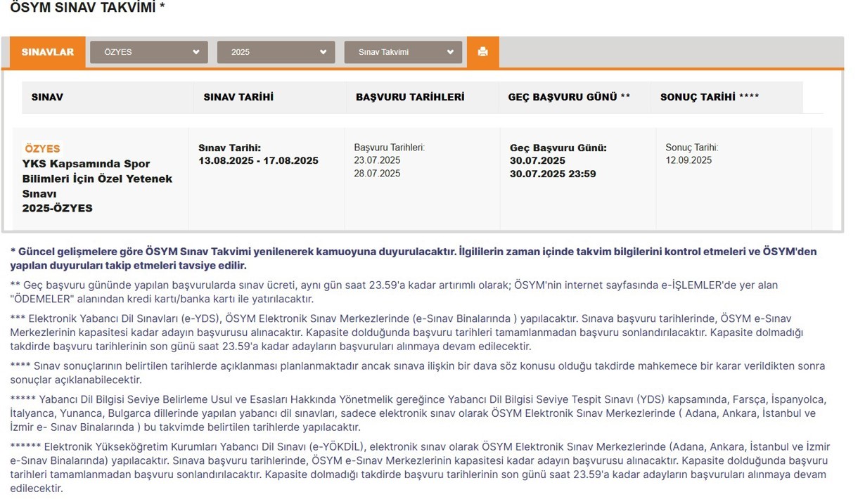Click the ÖSYM SINAV TAKVİMİ page heading
Screen dimensions: 865x504
pyautogui.click(x=87, y=8)
